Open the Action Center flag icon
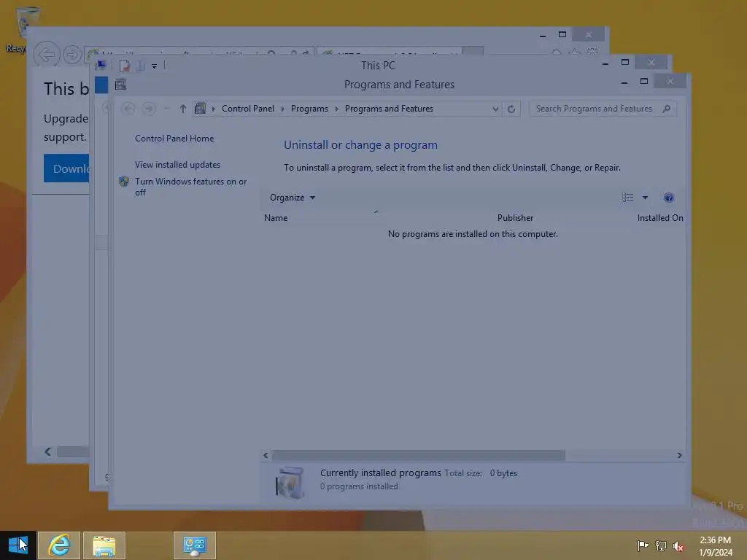 [643, 545]
